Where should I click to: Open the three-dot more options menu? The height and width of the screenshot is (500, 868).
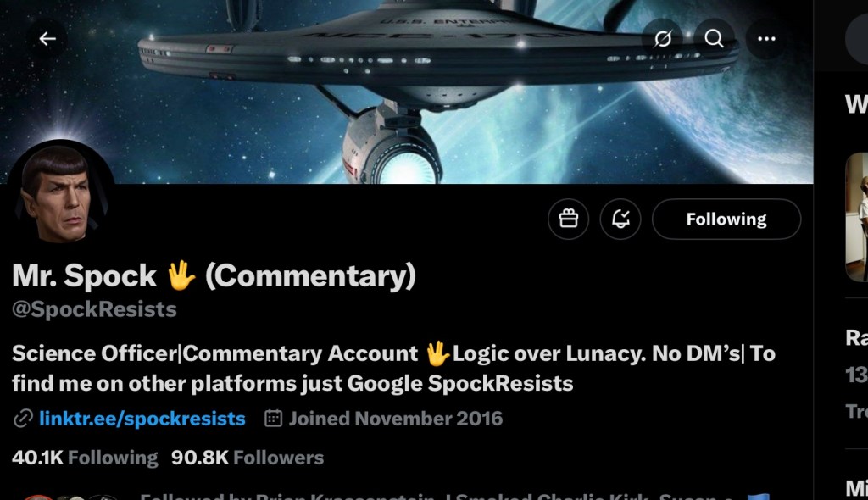click(x=766, y=38)
